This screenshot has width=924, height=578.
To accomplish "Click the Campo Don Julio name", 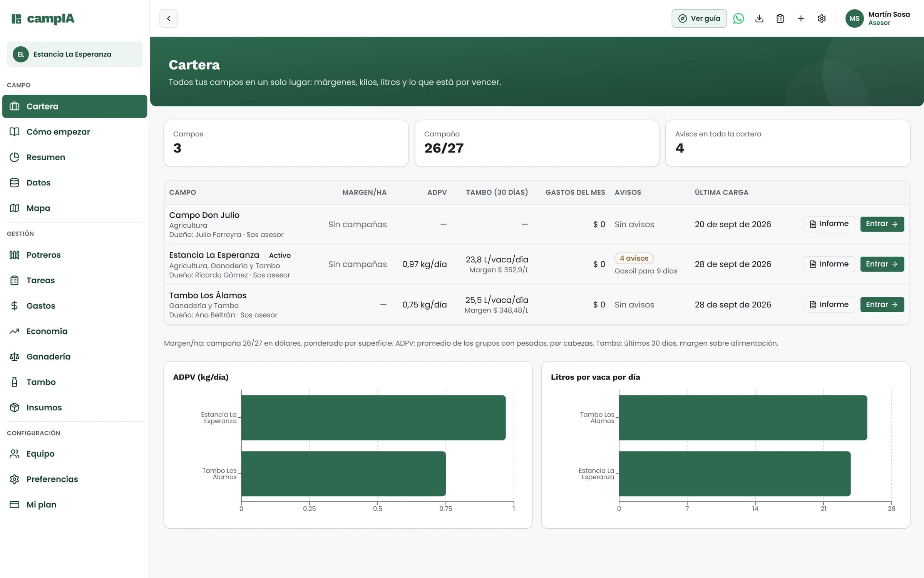I will coord(204,215).
